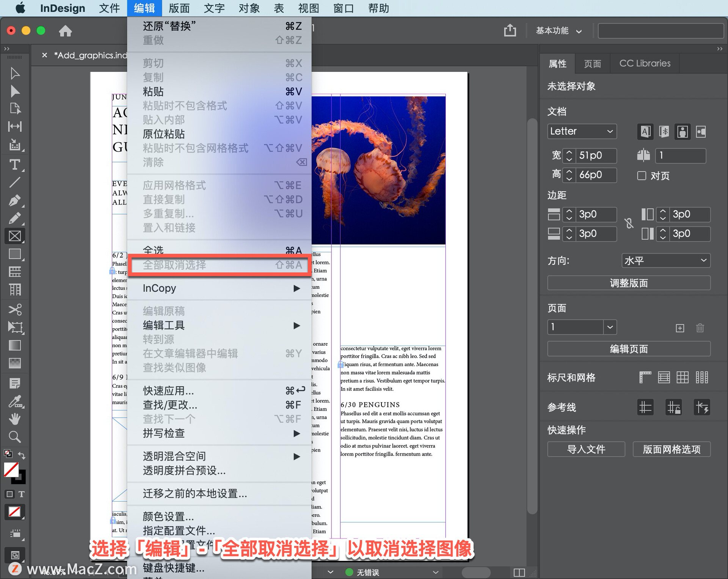Open the 文件 menu
728x579 pixels.
click(x=109, y=8)
